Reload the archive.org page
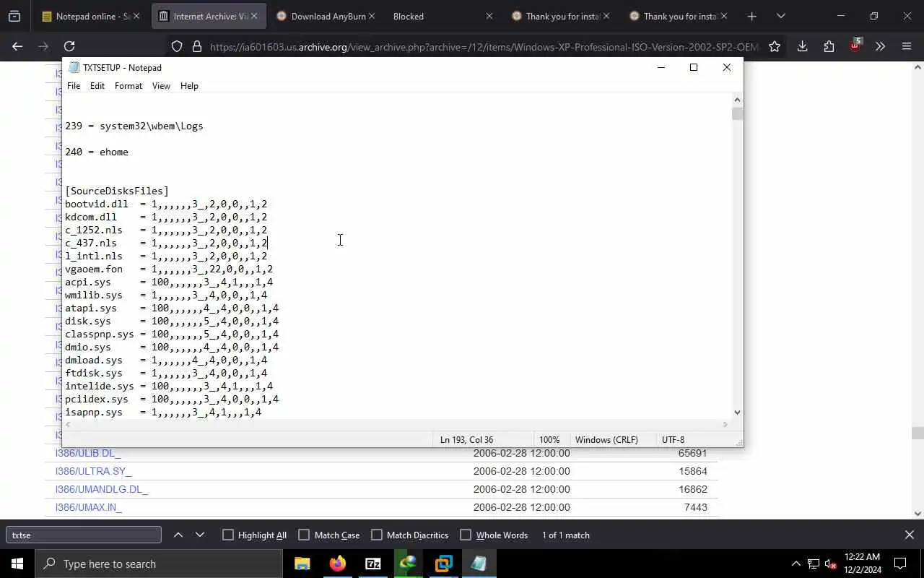Image resolution: width=924 pixels, height=578 pixels. point(69,46)
